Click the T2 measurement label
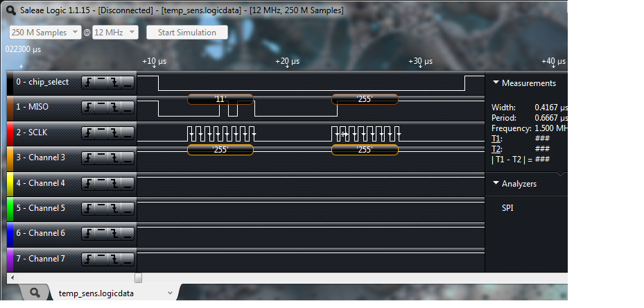This screenshot has height=308, width=644. 497,149
